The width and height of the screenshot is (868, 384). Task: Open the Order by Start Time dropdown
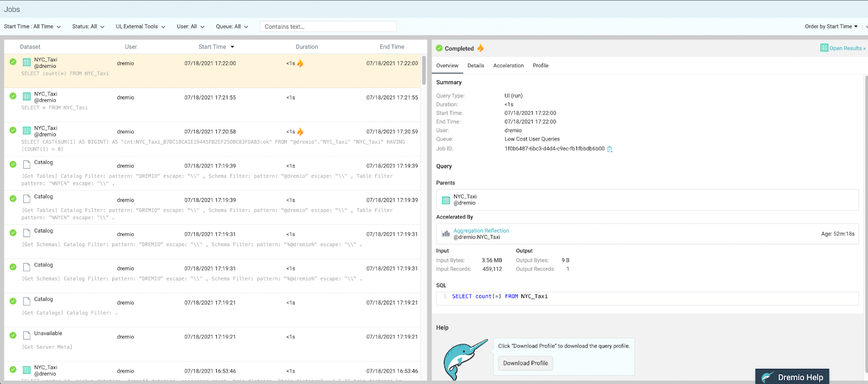point(832,27)
